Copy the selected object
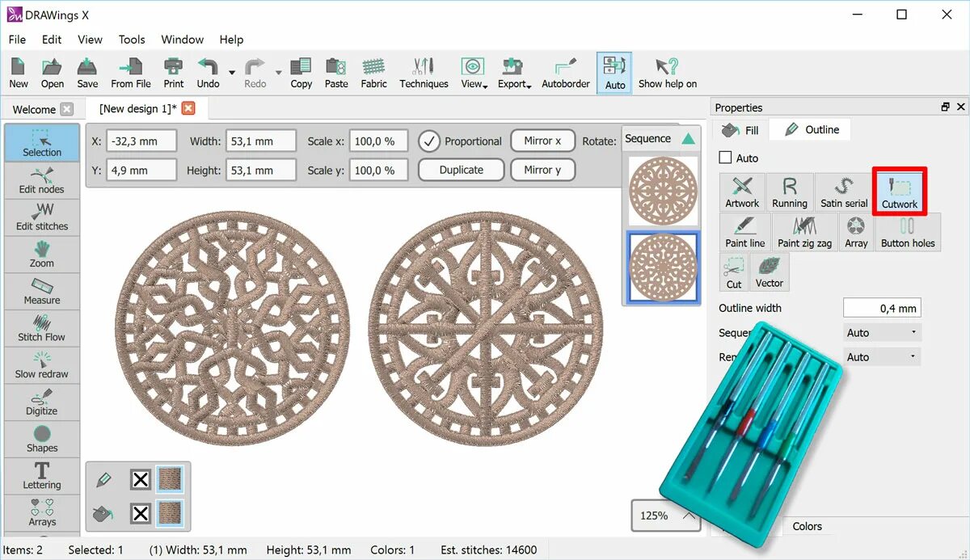 [x=302, y=74]
